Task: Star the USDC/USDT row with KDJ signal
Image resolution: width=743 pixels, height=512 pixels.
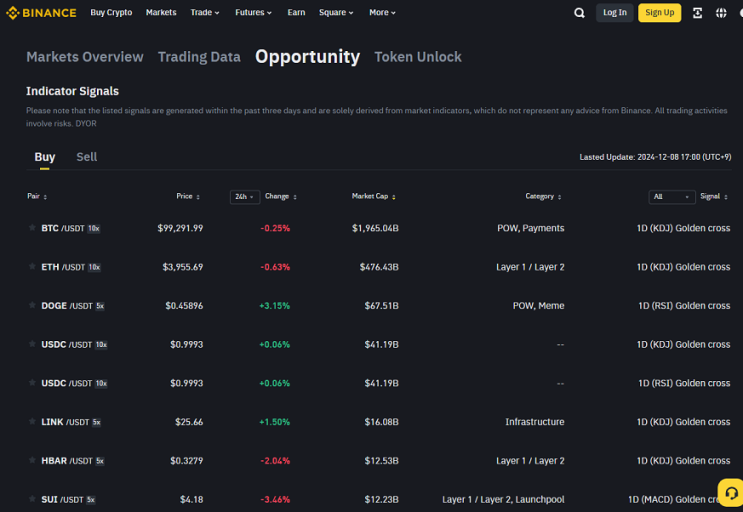Action: pyautogui.click(x=32, y=344)
